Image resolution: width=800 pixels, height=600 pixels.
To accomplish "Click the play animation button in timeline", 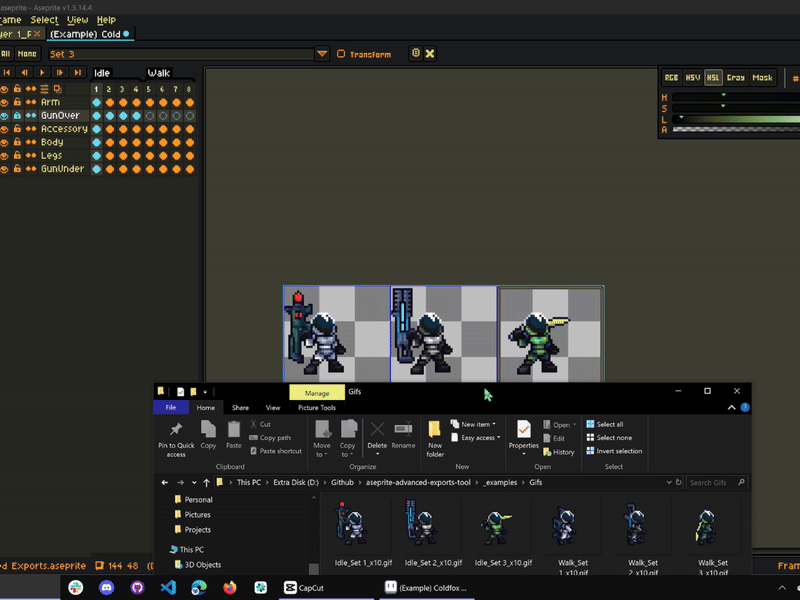I will (x=42, y=73).
